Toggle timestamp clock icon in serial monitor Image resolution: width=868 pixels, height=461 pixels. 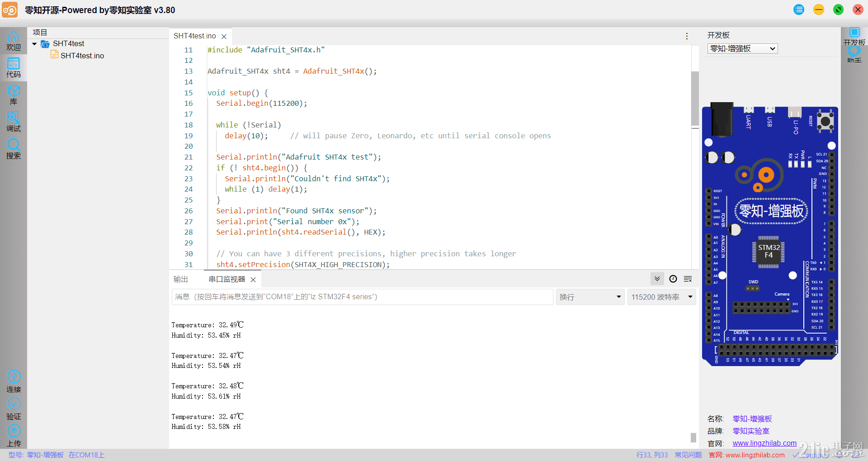click(x=673, y=279)
